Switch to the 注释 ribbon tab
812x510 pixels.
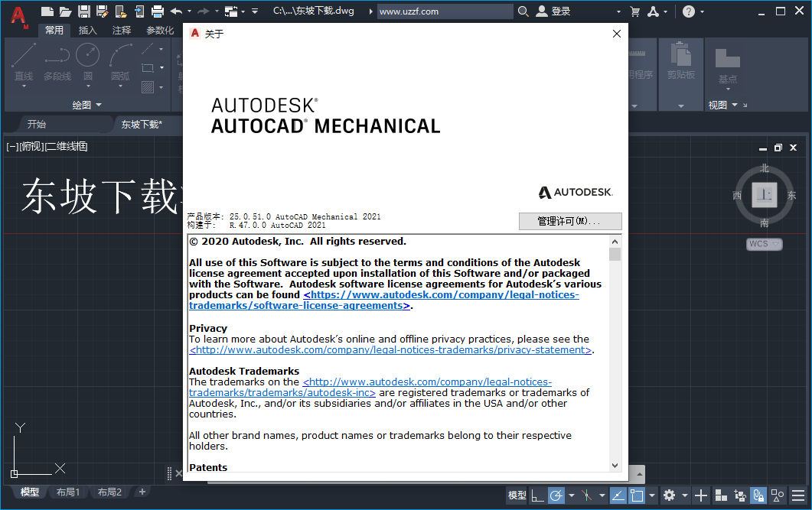(x=122, y=30)
